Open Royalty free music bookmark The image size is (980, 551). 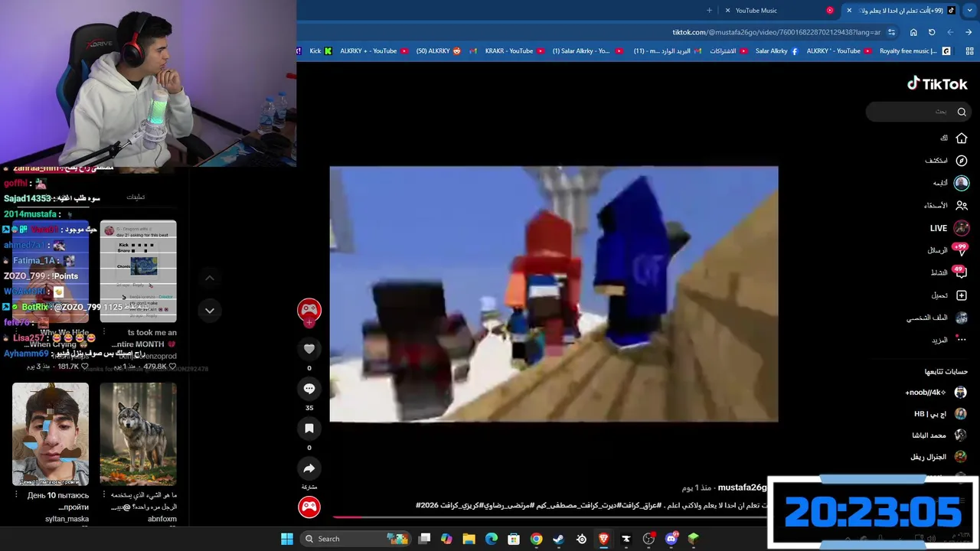tap(914, 51)
